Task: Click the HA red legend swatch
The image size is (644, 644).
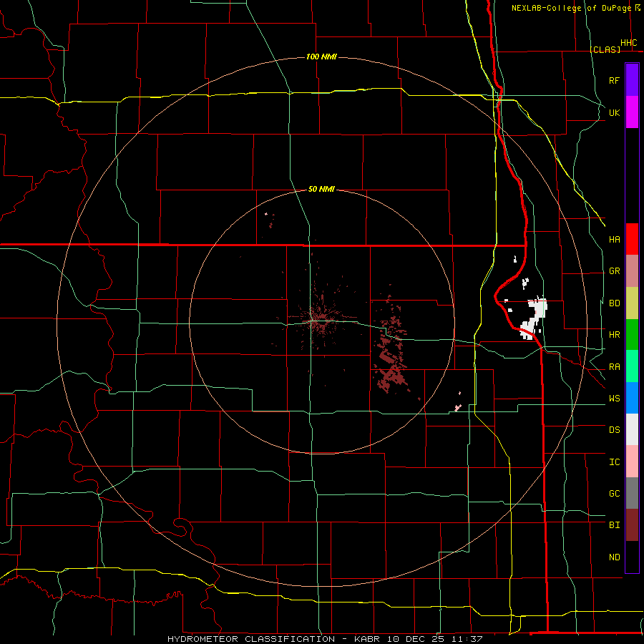Action: pos(632,239)
